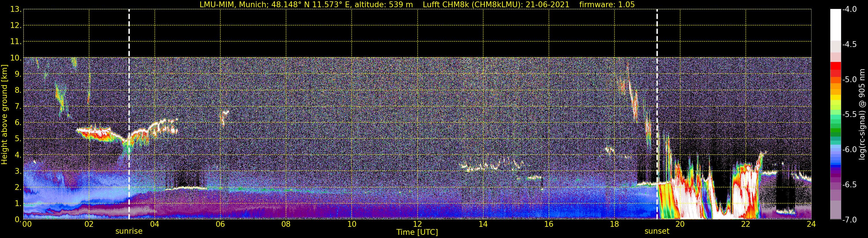The height and width of the screenshot is (238, 868).
Task: Click the "6." tick on the height axis
Action: (x=18, y=123)
